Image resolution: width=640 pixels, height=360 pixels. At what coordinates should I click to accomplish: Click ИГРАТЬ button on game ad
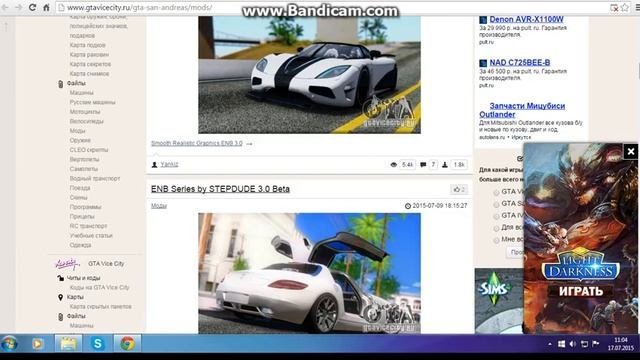point(581,291)
